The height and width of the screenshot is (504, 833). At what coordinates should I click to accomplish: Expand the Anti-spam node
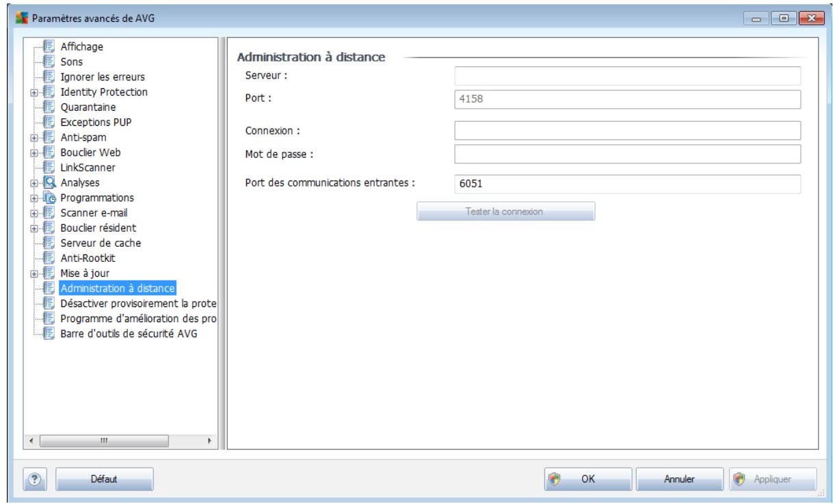point(34,137)
